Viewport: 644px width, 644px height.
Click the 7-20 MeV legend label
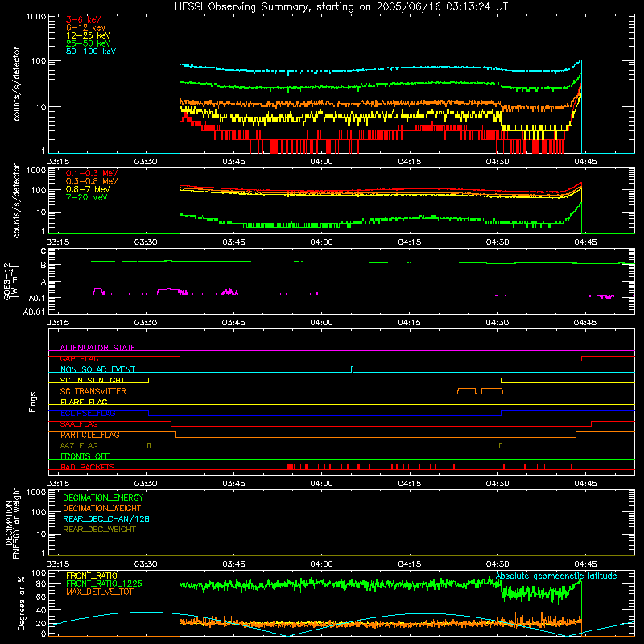(x=87, y=197)
